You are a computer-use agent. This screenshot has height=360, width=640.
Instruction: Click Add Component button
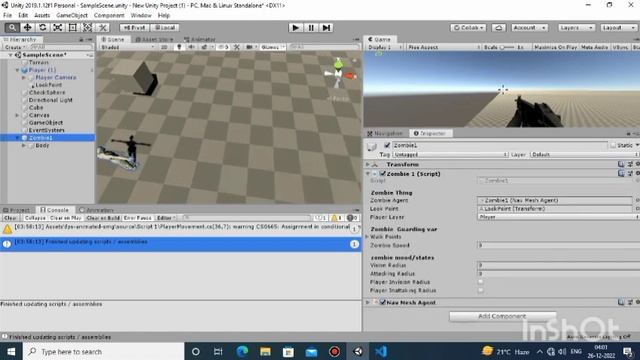coord(502,316)
